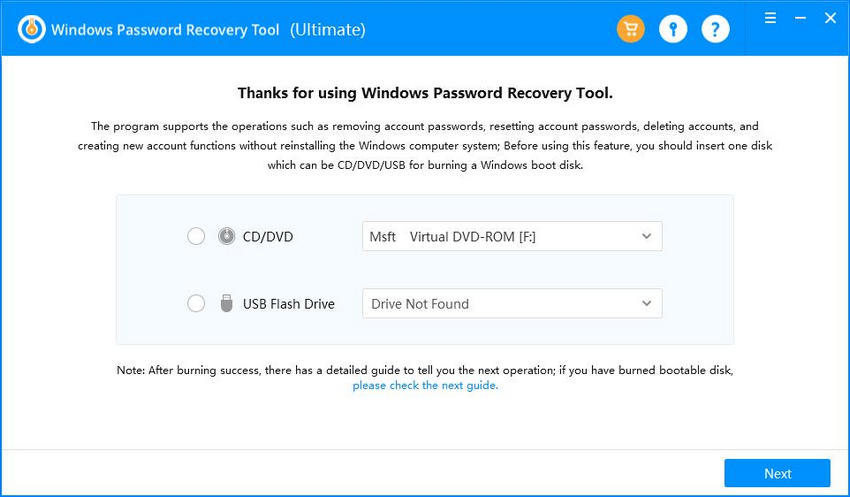The height and width of the screenshot is (497, 850).
Task: Open the Drive Not Found dropdown
Action: click(512, 304)
